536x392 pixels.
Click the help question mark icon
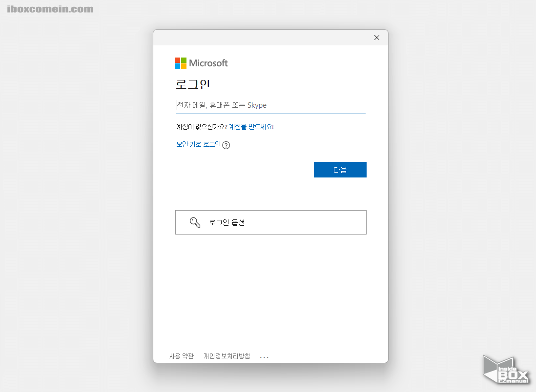coord(226,145)
